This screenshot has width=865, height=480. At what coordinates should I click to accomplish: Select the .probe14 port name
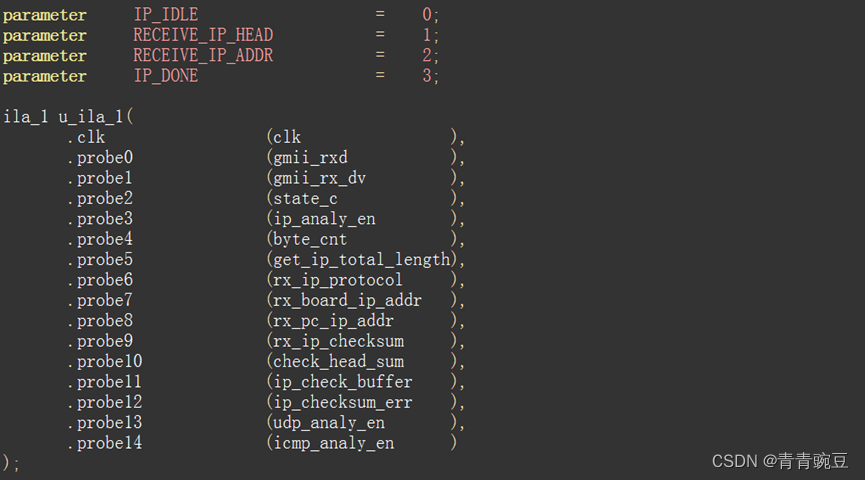pos(105,443)
